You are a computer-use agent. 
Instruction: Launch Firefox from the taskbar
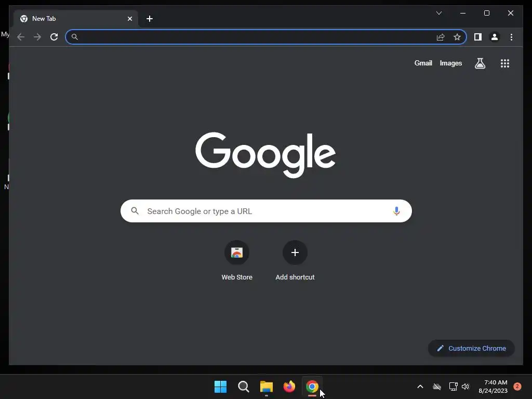[289, 387]
